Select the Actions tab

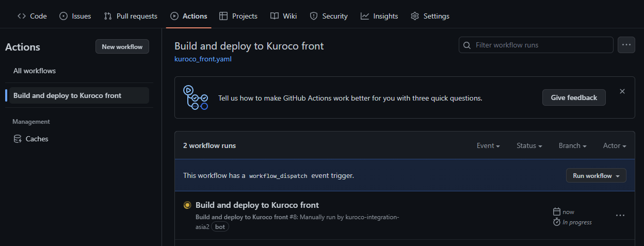(189, 16)
